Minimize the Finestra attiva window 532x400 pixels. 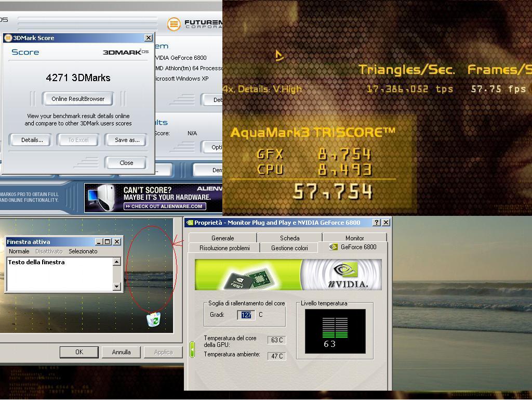click(99, 242)
